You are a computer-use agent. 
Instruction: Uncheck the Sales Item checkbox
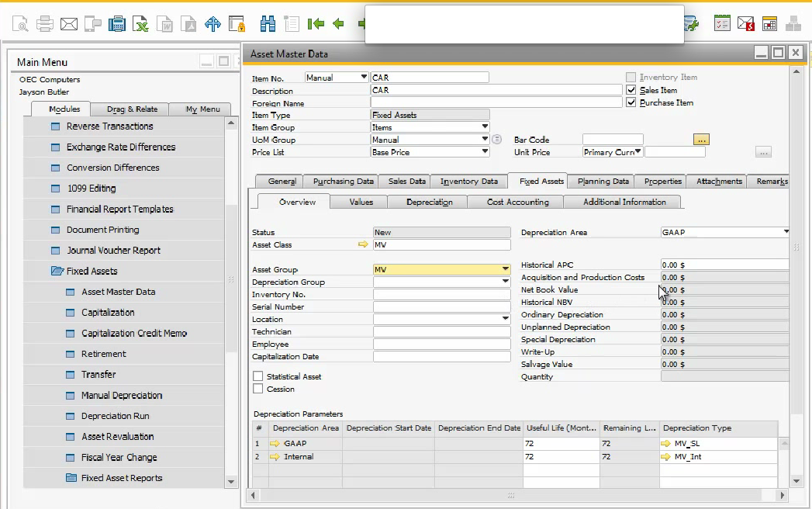tap(631, 88)
